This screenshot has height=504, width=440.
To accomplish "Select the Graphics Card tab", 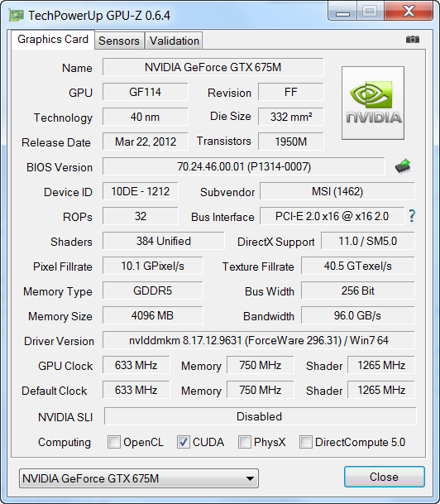I will point(53,40).
